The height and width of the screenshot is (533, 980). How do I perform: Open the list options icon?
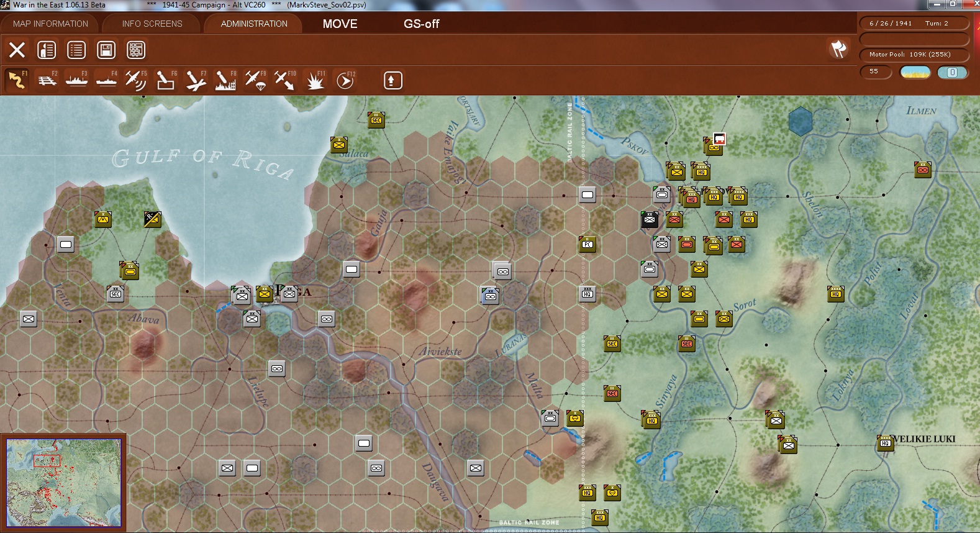click(x=76, y=50)
